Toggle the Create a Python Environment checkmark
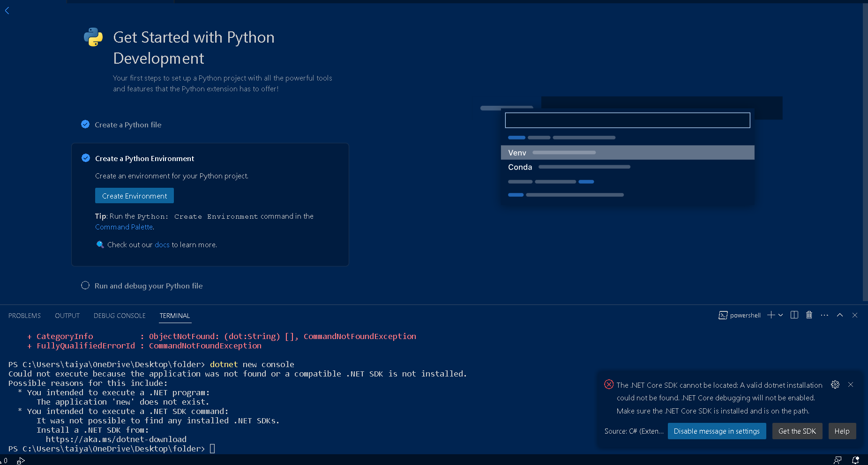Image resolution: width=868 pixels, height=465 pixels. point(85,158)
